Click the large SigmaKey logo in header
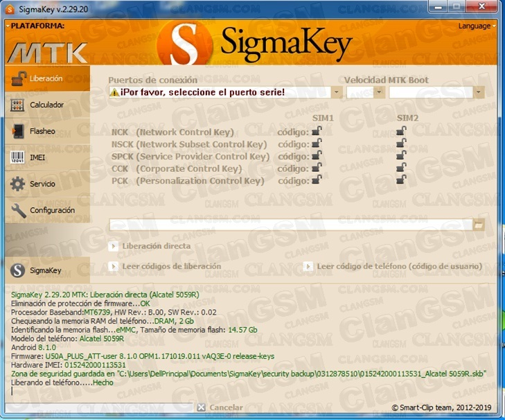Image resolution: width=505 pixels, height=420 pixels. coord(254,43)
